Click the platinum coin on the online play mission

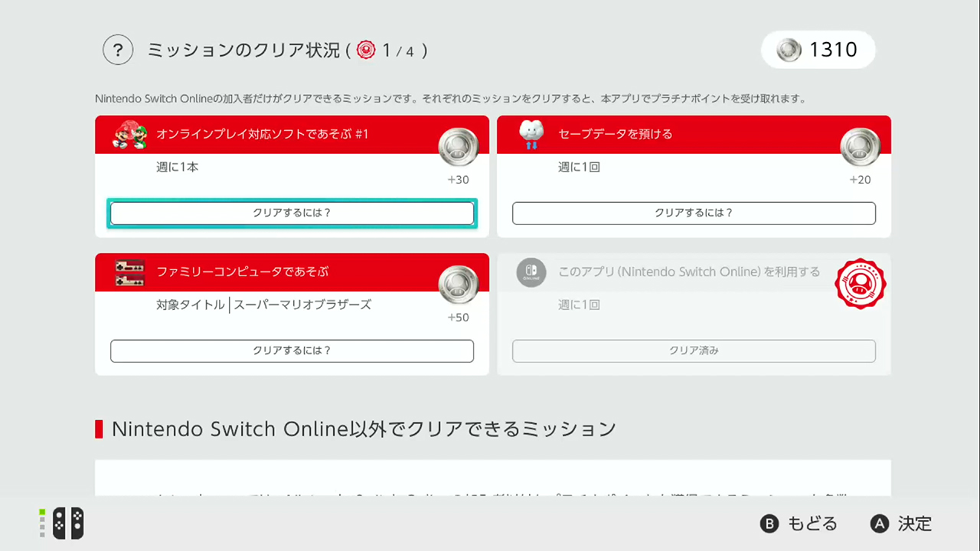coord(459,148)
